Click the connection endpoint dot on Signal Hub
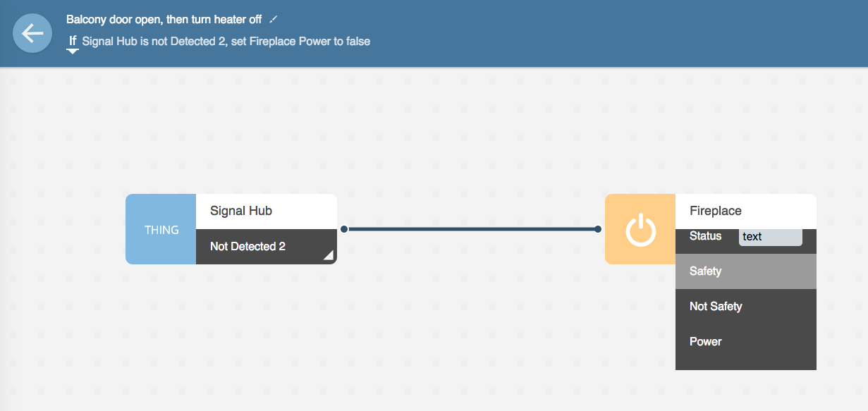Image resolution: width=868 pixels, height=411 pixels. point(343,228)
